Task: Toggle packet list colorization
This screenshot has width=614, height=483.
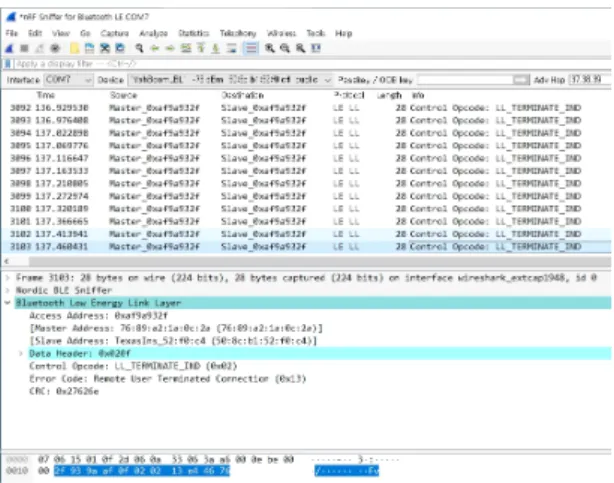Action: [251, 48]
